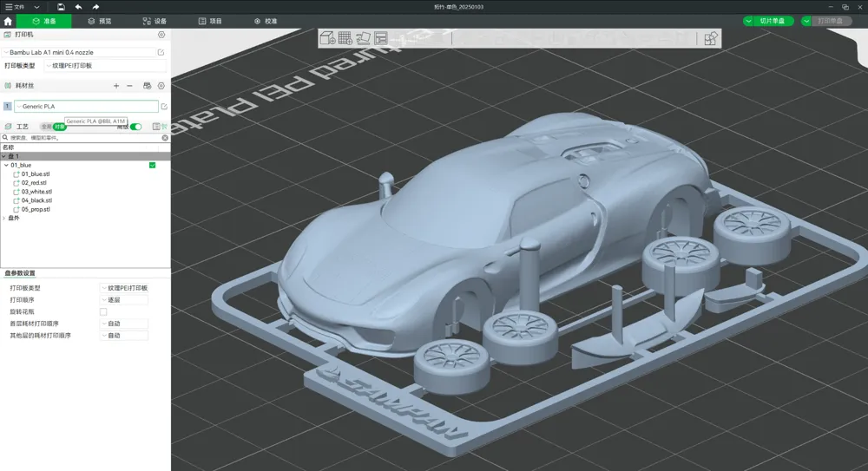Switch to the 项目 tab
This screenshot has width=868, height=471.
tap(210, 21)
